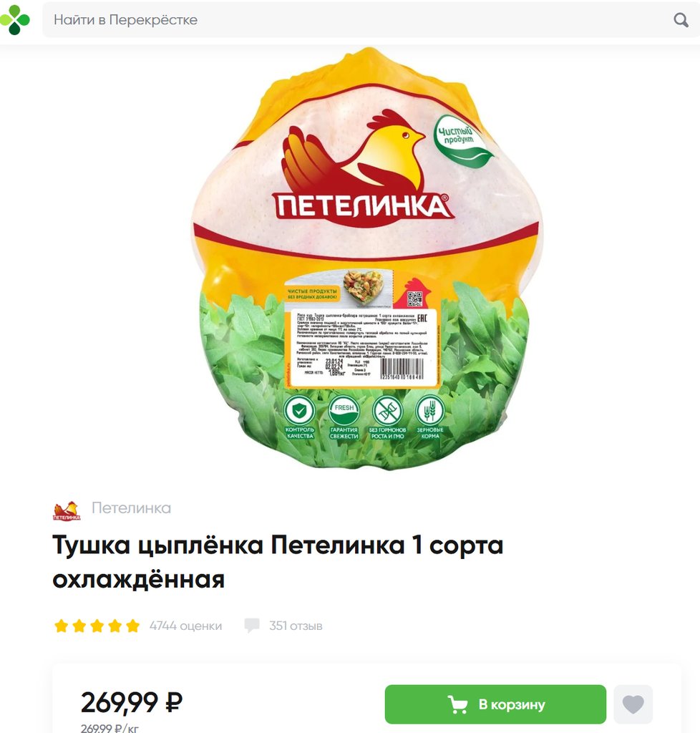Click the 'Без гормонов роста и ГМО' icon
The image size is (700, 733).
point(387,417)
